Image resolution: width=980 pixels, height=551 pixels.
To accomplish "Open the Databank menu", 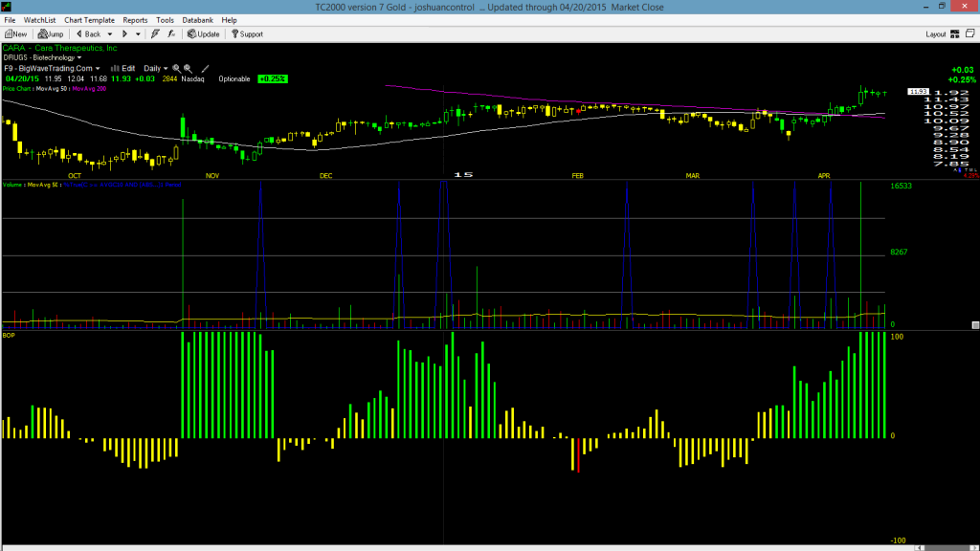I will click(197, 20).
